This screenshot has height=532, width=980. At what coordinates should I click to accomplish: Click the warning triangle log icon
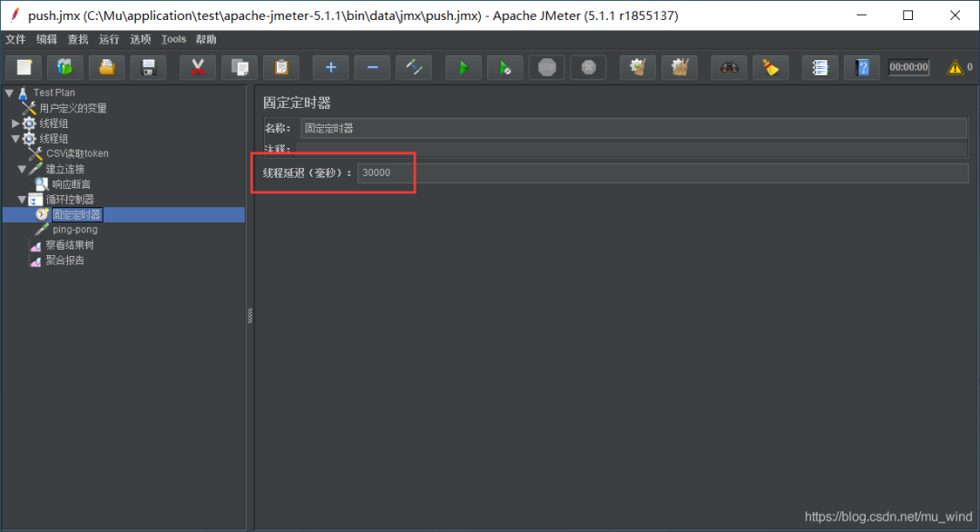click(x=955, y=67)
